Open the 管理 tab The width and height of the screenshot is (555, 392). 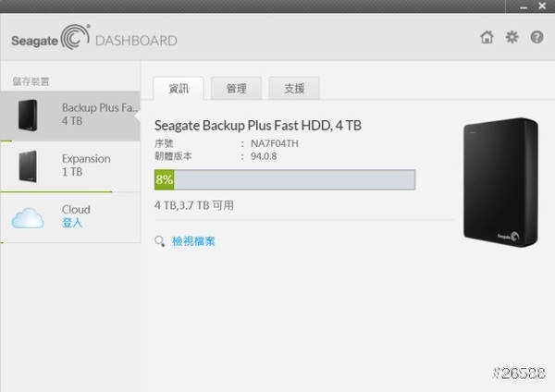point(236,89)
